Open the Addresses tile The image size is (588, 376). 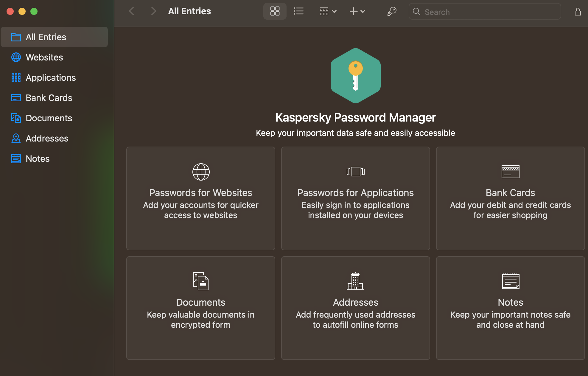pos(356,308)
